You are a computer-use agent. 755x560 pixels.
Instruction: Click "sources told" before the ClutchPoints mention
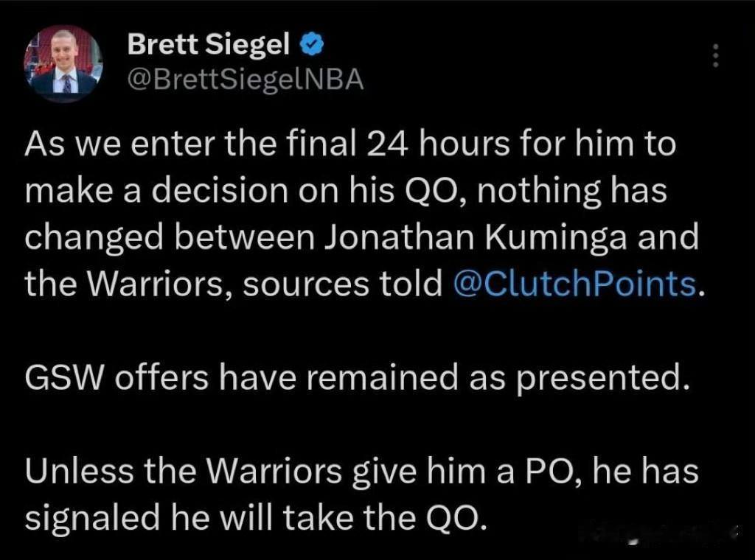click(x=342, y=284)
